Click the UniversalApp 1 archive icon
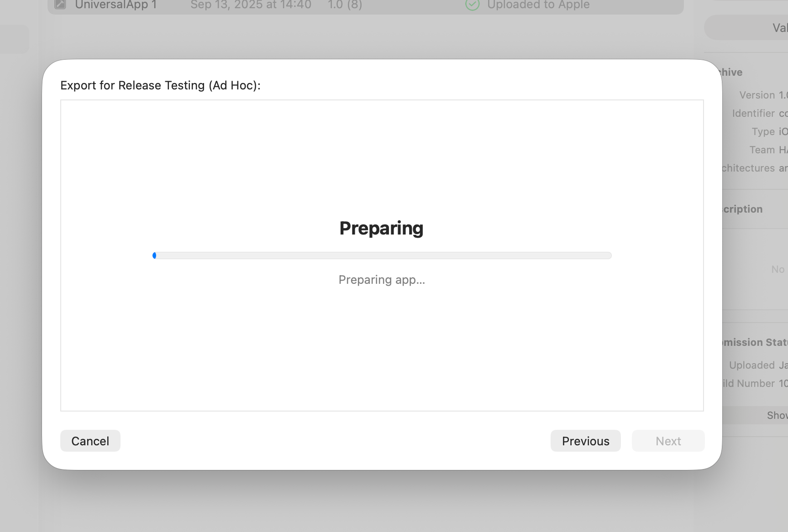 60,5
